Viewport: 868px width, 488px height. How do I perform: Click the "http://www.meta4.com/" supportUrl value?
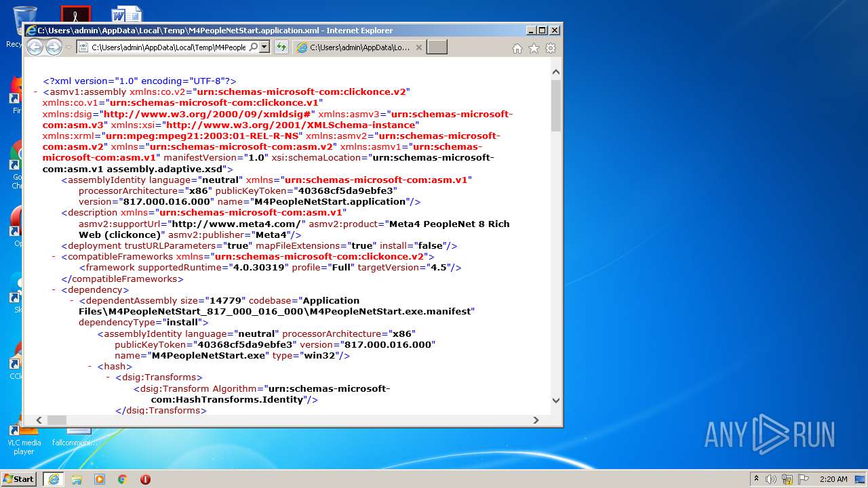(x=238, y=223)
